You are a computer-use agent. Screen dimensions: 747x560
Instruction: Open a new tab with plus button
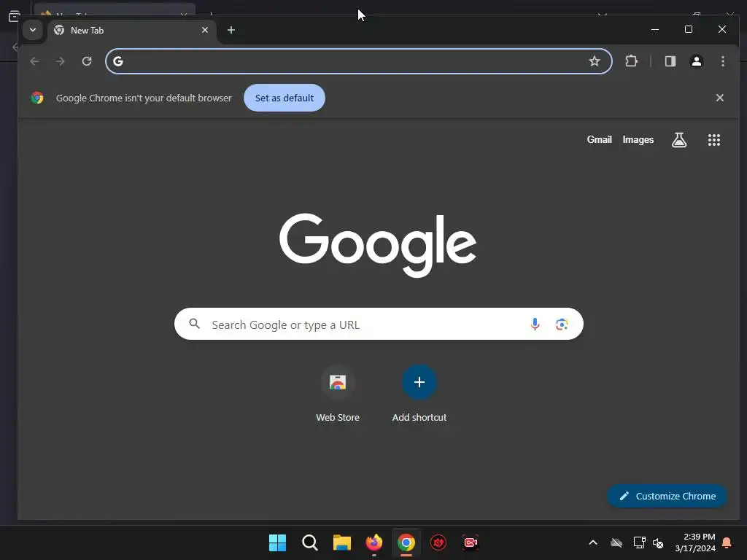pyautogui.click(x=231, y=30)
